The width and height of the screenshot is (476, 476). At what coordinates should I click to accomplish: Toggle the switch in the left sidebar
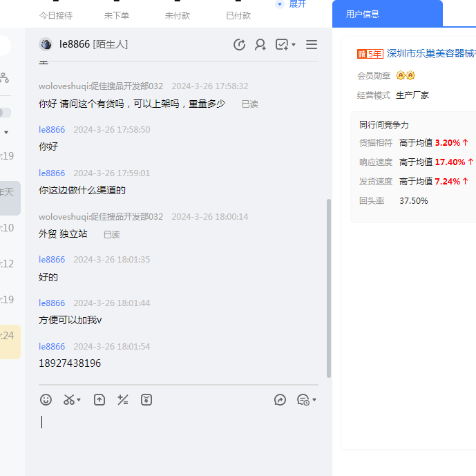point(4,113)
